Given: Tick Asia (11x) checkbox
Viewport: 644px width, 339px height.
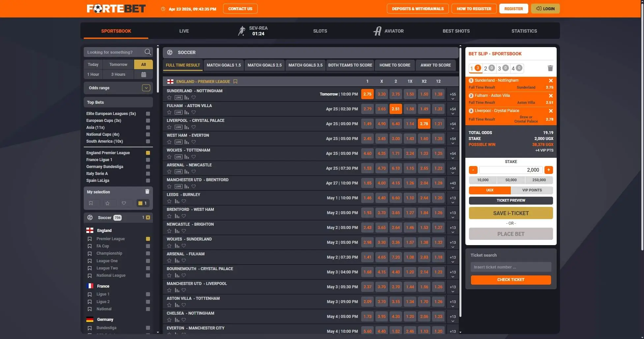Looking at the screenshot, I should (148, 127).
